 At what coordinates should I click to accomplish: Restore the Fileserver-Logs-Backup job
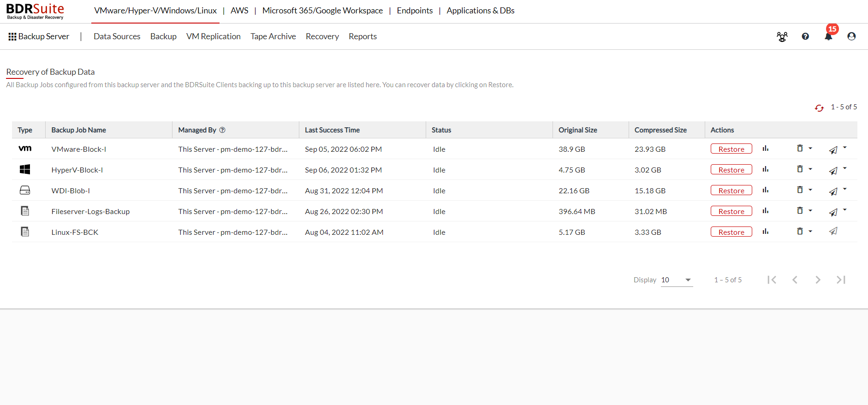click(x=731, y=211)
